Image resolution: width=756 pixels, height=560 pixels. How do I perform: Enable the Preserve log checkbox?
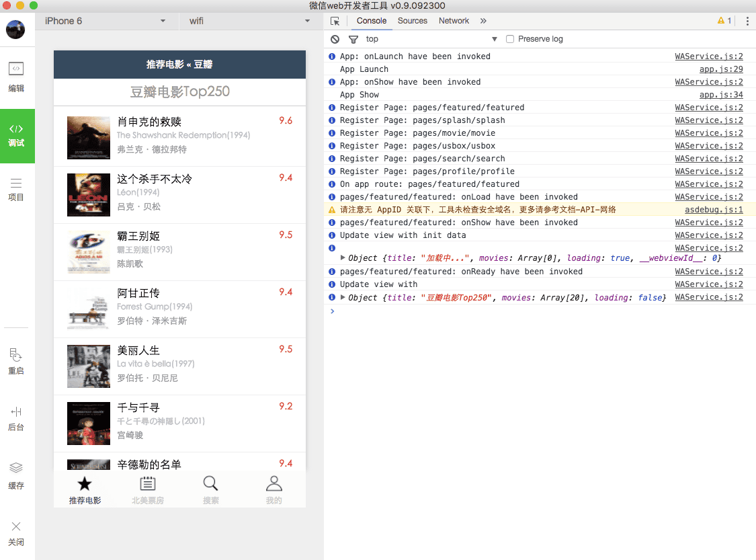coord(509,39)
